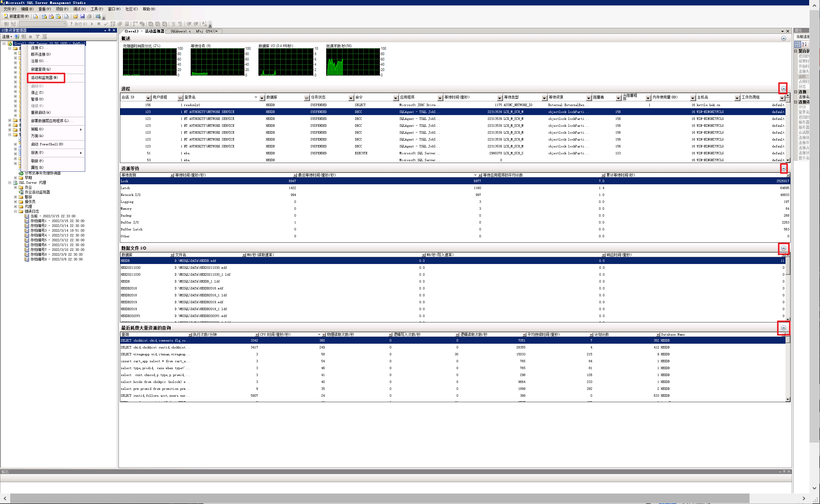The image size is (820, 504).
Task: Open the 工具 menu
Action: 97,9
